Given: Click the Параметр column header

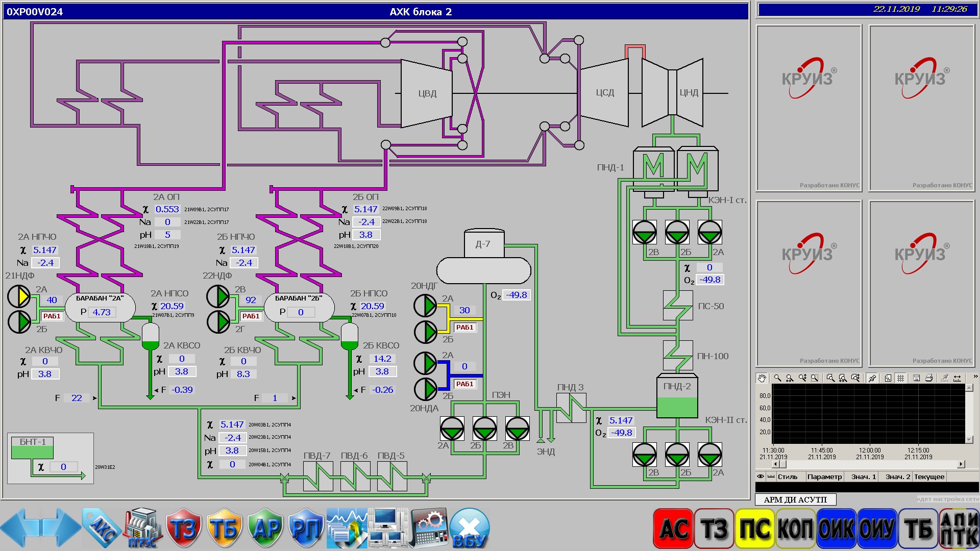Looking at the screenshot, I should point(824,477).
